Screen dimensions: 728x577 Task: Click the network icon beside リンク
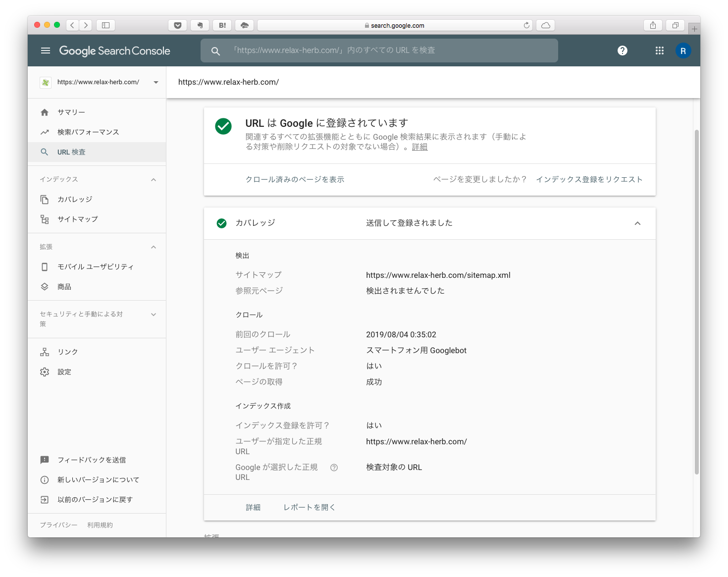pos(45,352)
